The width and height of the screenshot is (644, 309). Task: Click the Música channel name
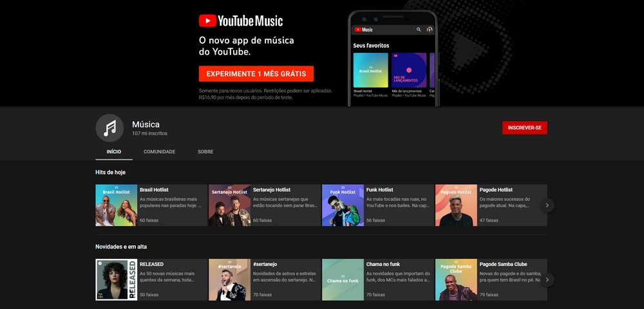point(146,124)
